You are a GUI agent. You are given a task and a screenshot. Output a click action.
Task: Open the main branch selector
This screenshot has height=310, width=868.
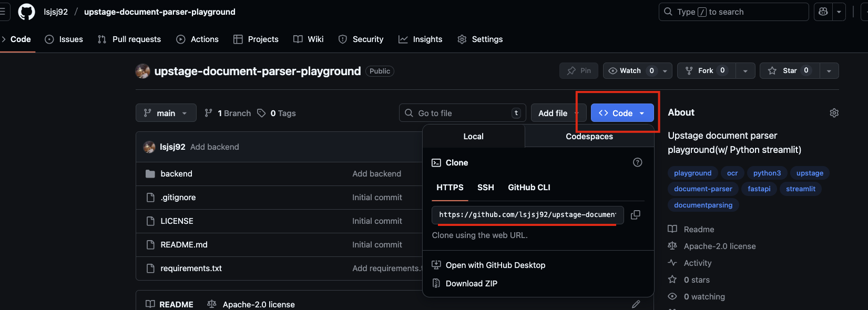pyautogui.click(x=166, y=113)
